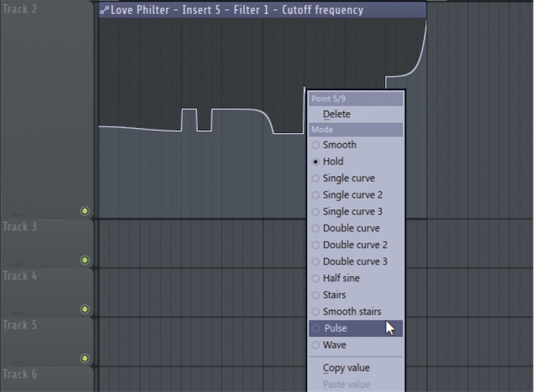The width and height of the screenshot is (534, 392).
Task: Select the Hold mode radio option
Action: tap(356, 162)
